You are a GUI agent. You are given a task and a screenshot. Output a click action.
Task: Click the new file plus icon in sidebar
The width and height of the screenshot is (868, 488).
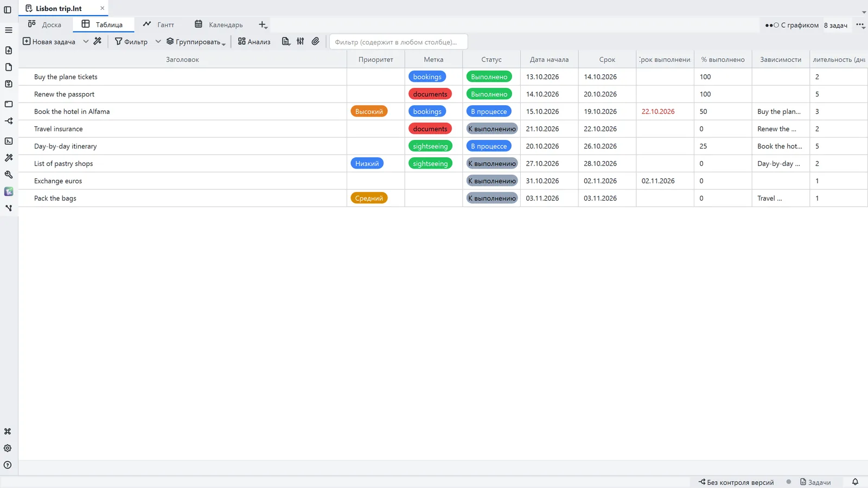pos(9,50)
